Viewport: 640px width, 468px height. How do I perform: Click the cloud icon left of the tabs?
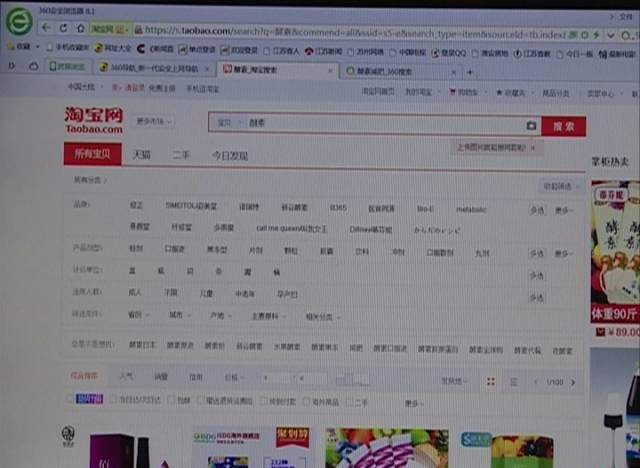(x=33, y=66)
